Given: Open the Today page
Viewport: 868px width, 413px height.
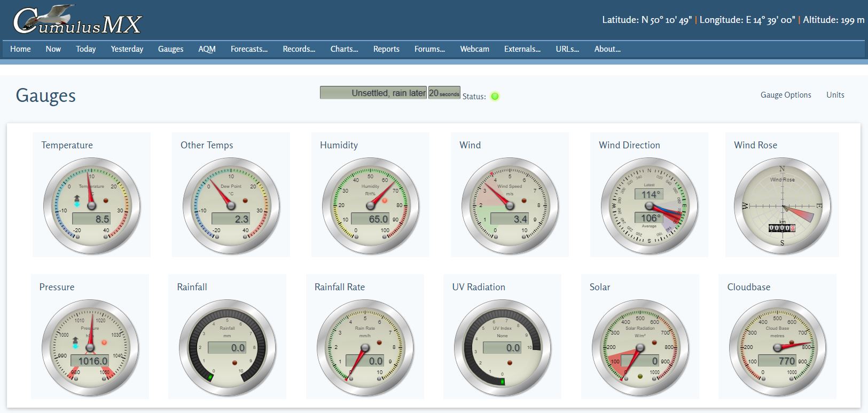Looking at the screenshot, I should 86,49.
